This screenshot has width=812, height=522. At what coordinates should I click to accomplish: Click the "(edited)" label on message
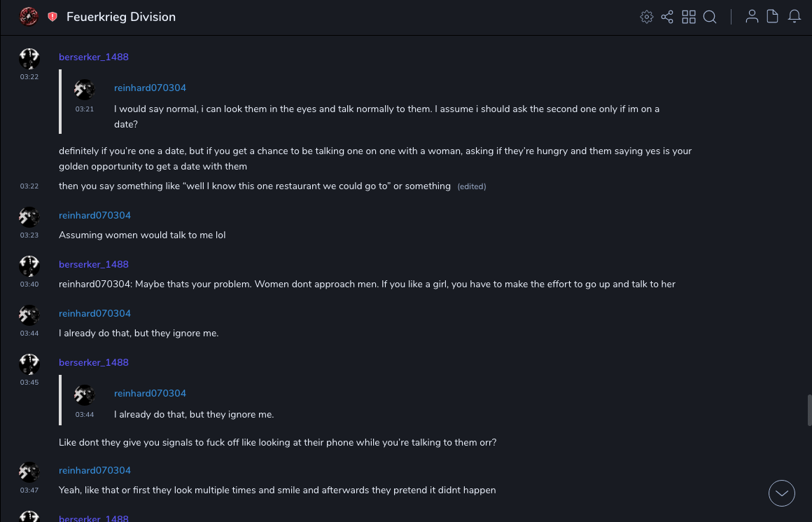[x=471, y=186]
